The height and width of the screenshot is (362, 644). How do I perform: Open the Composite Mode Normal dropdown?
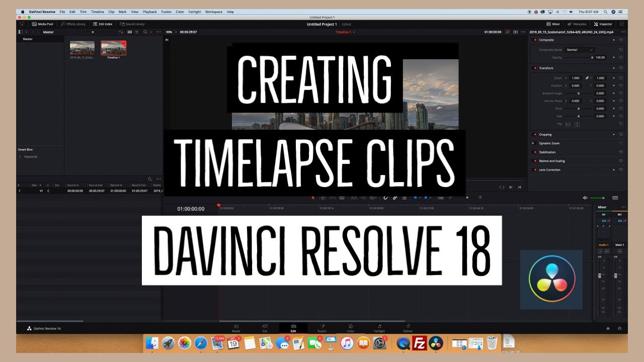tap(580, 50)
